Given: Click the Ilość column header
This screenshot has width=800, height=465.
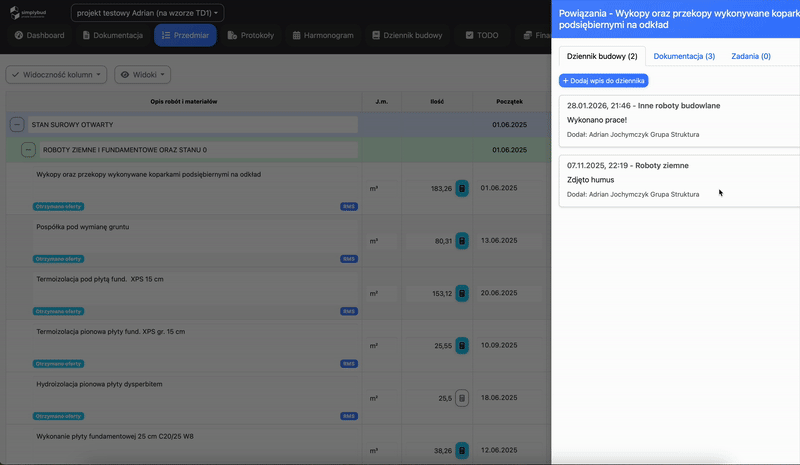Looking at the screenshot, I should [437, 102].
